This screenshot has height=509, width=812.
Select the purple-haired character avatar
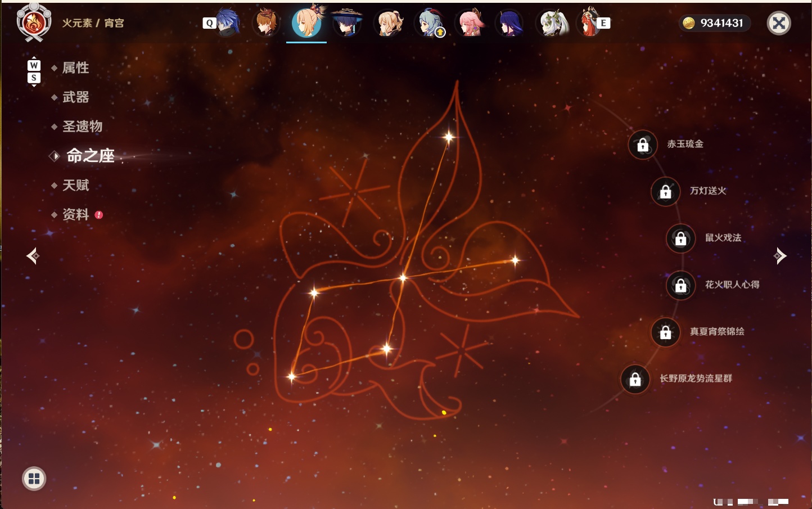tap(511, 22)
